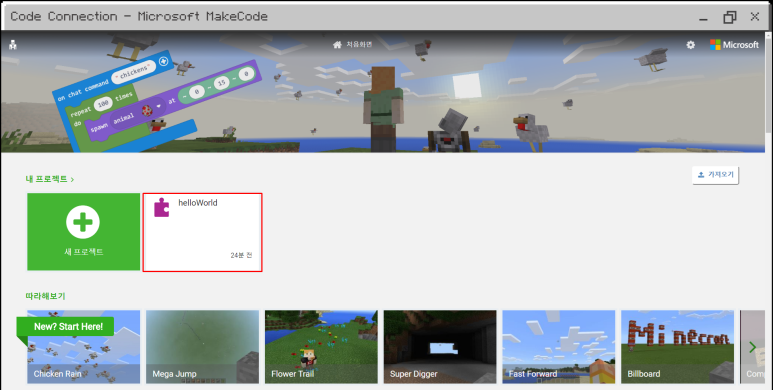The height and width of the screenshot is (390, 773).
Task: Click the home icon in header
Action: pos(337,45)
